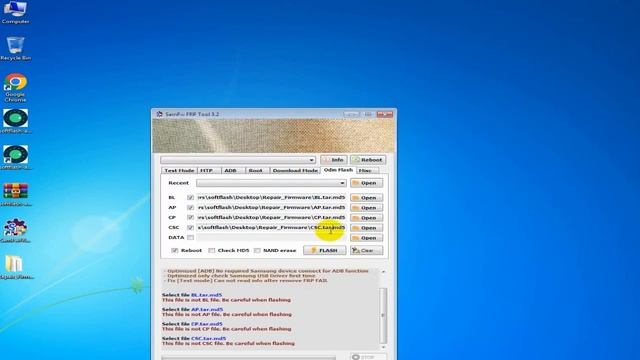Click the log panel scrollbar thumb

383,315
